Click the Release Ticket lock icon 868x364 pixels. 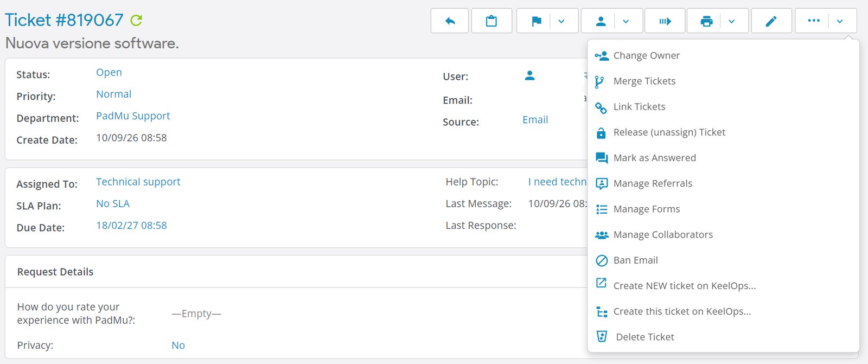(601, 132)
